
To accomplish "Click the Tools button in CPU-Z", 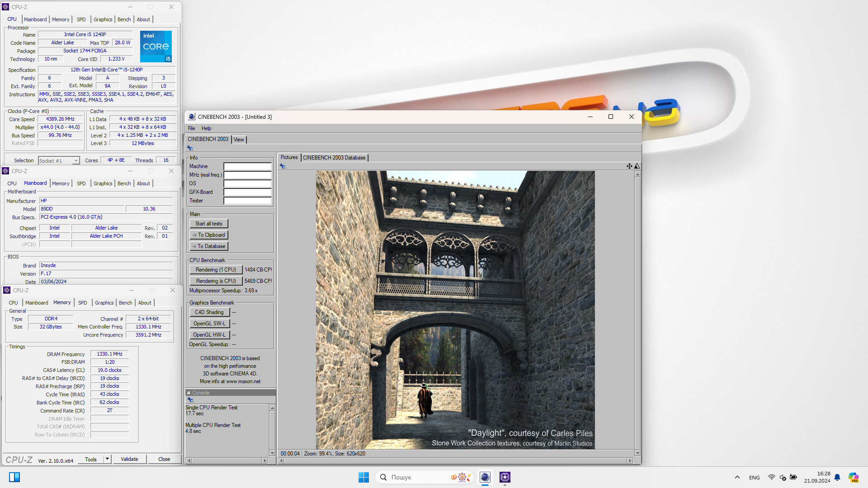I will 91,459.
